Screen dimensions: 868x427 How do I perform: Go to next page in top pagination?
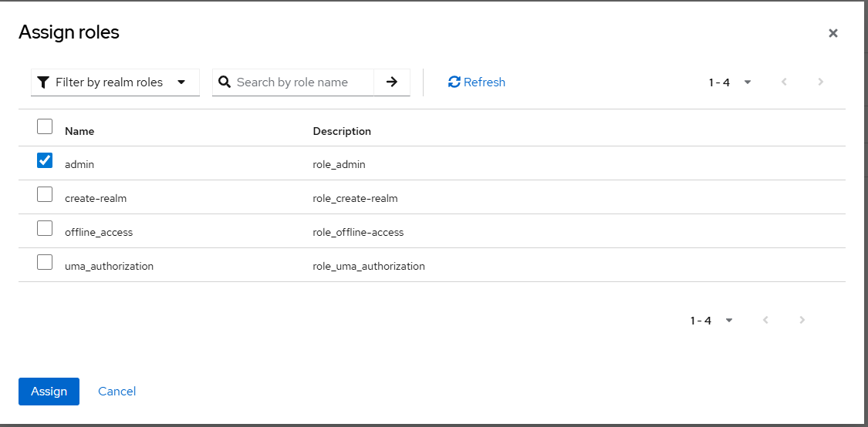[820, 82]
